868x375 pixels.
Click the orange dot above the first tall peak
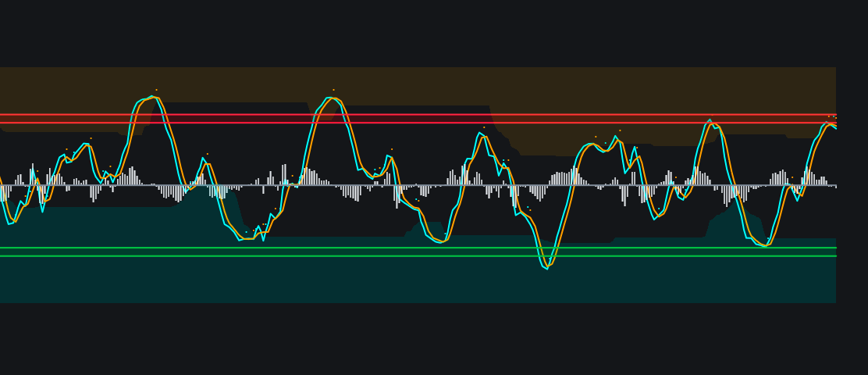coord(156,90)
